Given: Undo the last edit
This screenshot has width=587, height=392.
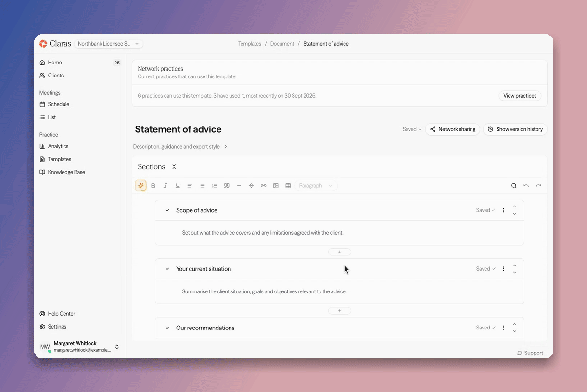Looking at the screenshot, I should (x=526, y=186).
